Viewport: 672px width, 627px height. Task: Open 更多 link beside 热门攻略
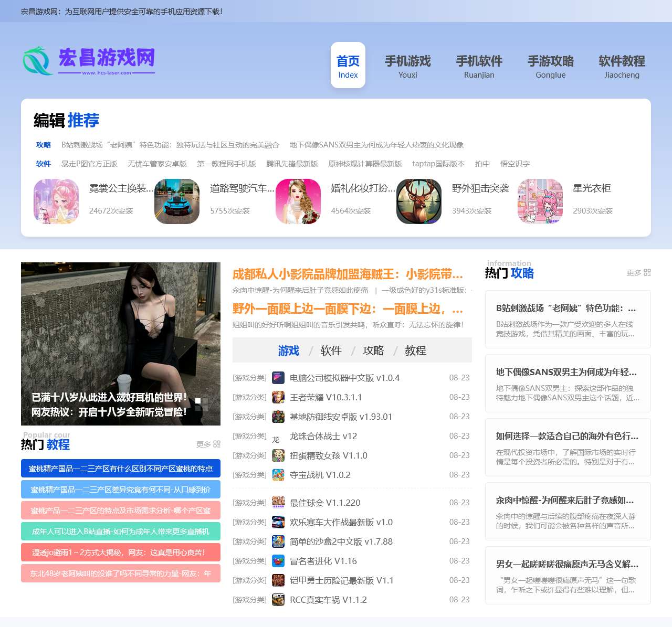point(636,273)
